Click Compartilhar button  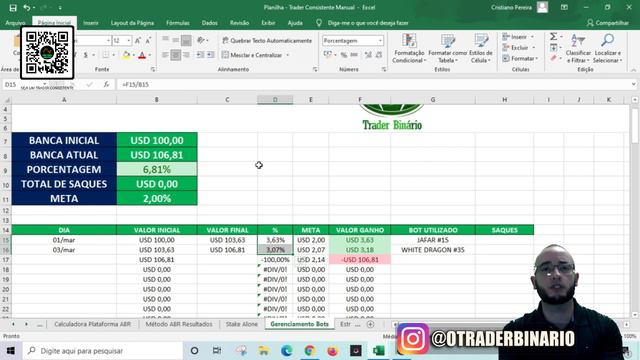607,23
